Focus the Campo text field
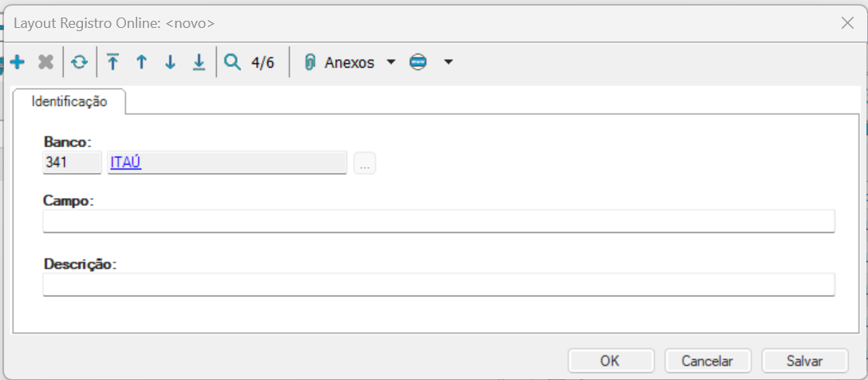The height and width of the screenshot is (380, 868). pos(438,221)
